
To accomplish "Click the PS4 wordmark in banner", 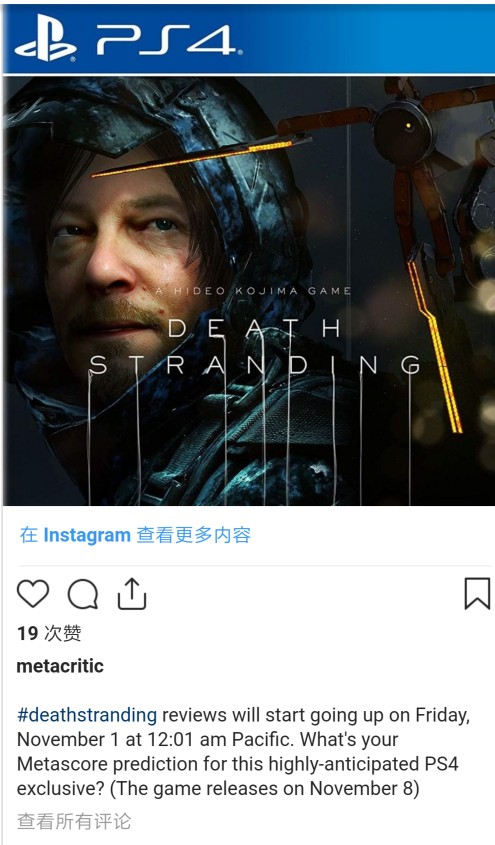I will click(x=168, y=40).
